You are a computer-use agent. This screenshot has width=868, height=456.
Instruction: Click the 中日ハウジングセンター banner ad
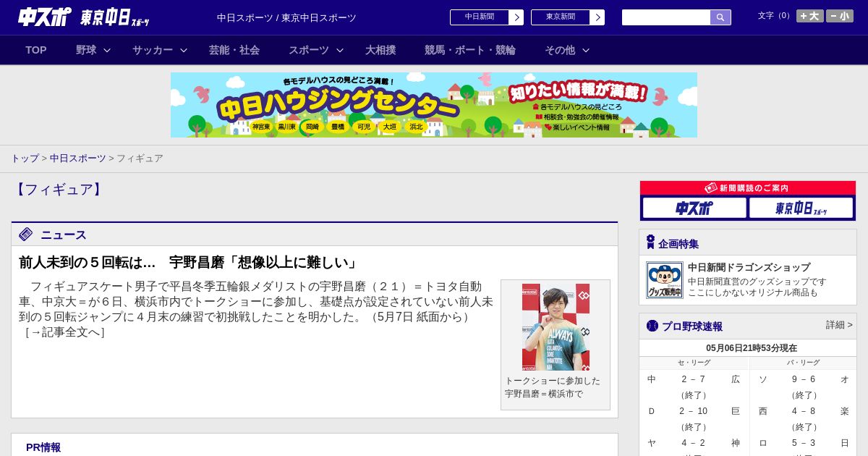click(x=434, y=105)
